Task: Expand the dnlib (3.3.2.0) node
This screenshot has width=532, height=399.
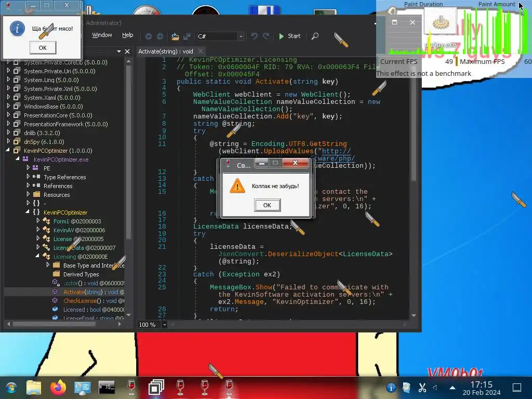Action: point(8,132)
